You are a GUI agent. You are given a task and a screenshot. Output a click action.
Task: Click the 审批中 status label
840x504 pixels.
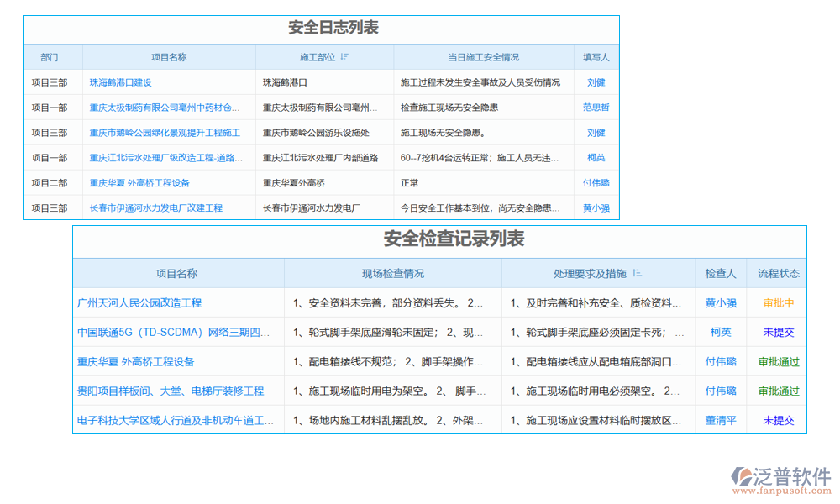pyautogui.click(x=778, y=302)
